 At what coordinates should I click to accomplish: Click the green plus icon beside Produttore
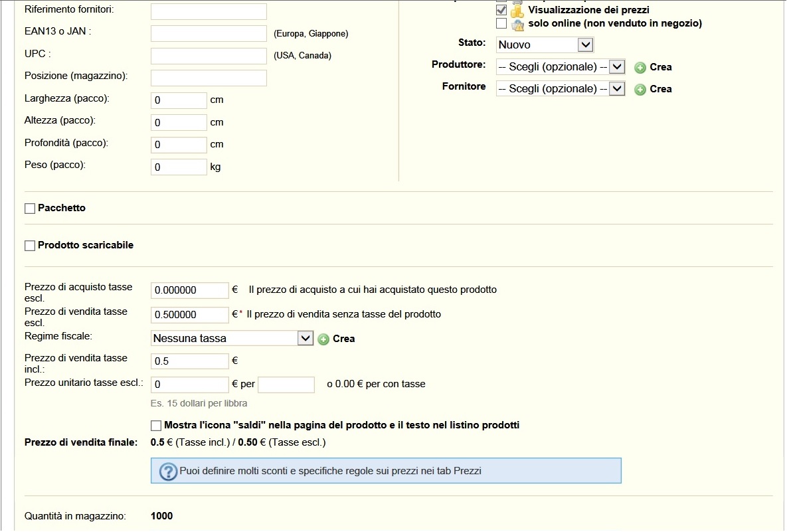(640, 68)
